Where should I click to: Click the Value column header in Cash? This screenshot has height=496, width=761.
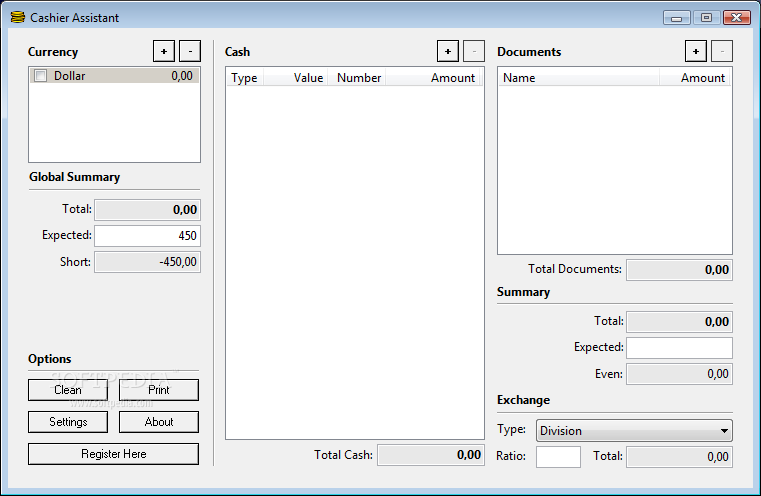pos(295,78)
